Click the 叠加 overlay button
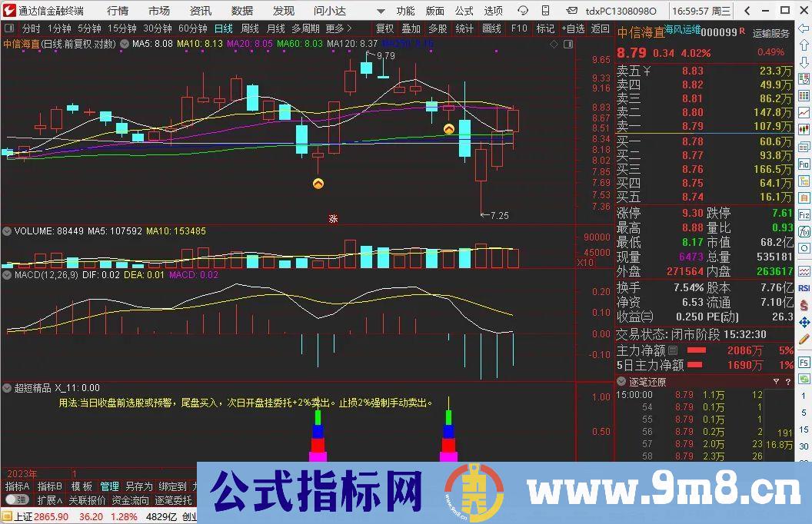 pos(411,28)
